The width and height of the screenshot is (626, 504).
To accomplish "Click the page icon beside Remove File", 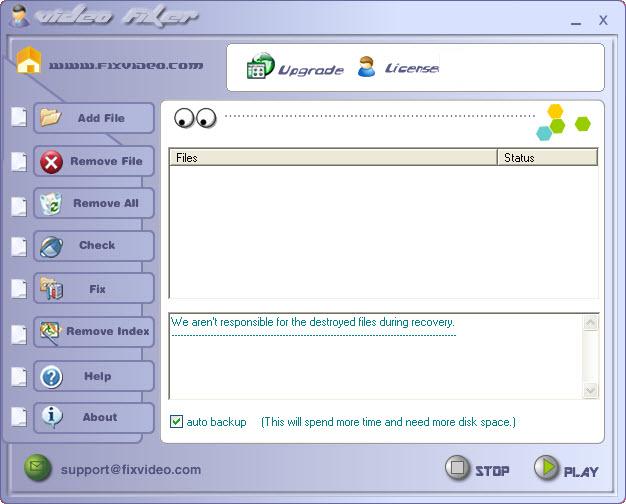I will point(19,161).
